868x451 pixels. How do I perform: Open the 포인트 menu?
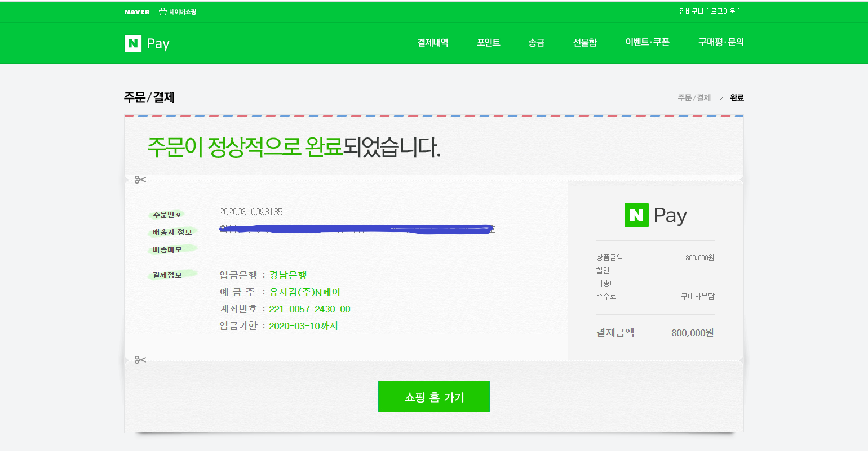489,43
